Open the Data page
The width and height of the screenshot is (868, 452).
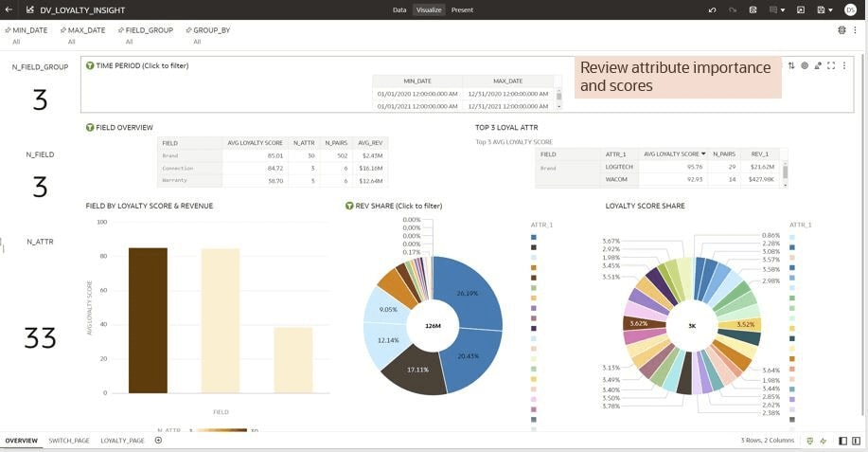(399, 9)
